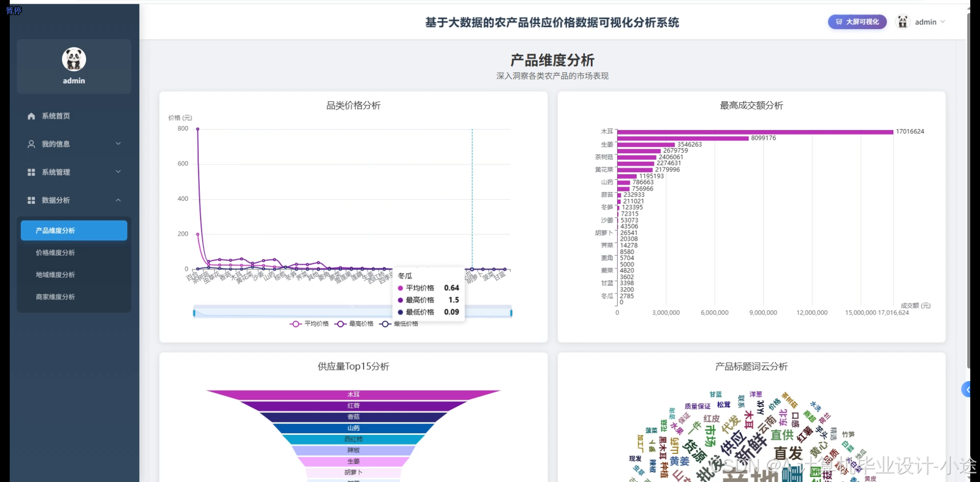980x482 pixels.
Task: Click the 西红柿 funnel segment
Action: click(x=354, y=439)
